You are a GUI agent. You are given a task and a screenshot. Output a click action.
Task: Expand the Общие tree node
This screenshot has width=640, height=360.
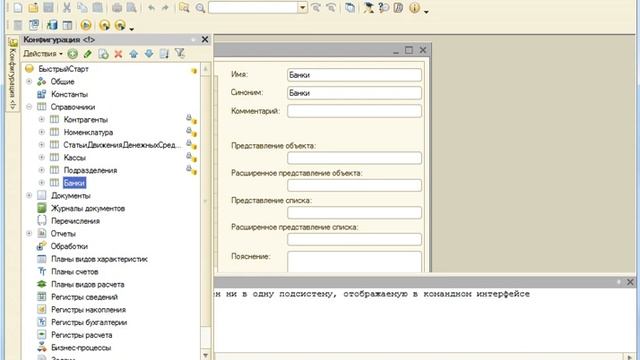click(x=29, y=82)
